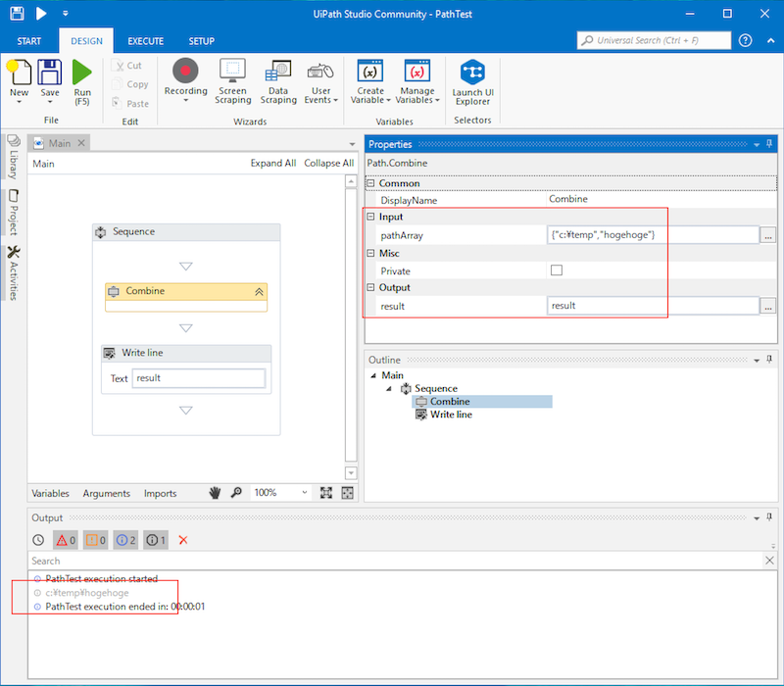Collapse the Combine activity chevron
The image size is (784, 686).
[259, 291]
